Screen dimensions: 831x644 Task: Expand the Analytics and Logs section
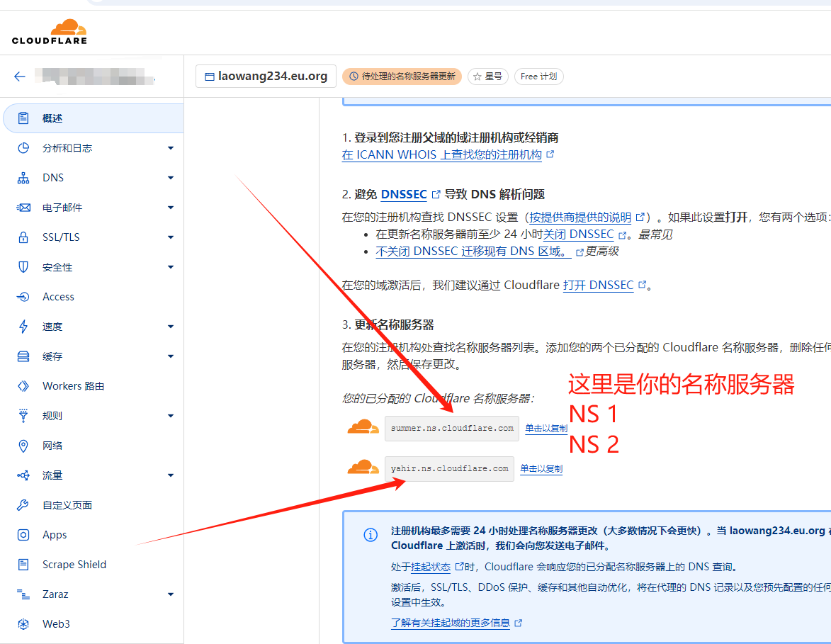(170, 148)
